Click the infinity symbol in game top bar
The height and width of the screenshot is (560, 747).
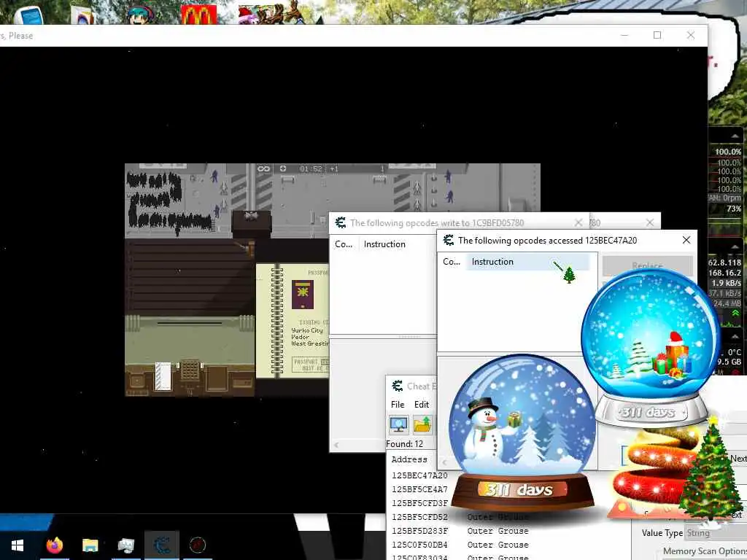coord(263,168)
